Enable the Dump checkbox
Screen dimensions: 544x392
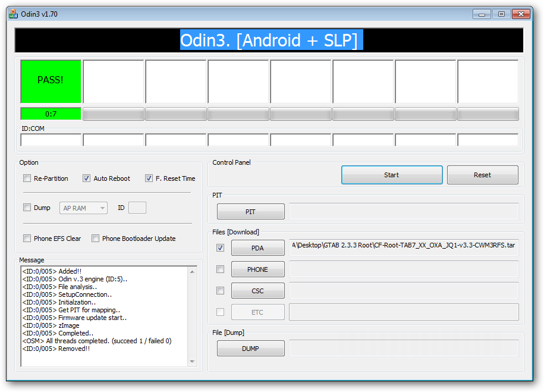click(x=27, y=208)
